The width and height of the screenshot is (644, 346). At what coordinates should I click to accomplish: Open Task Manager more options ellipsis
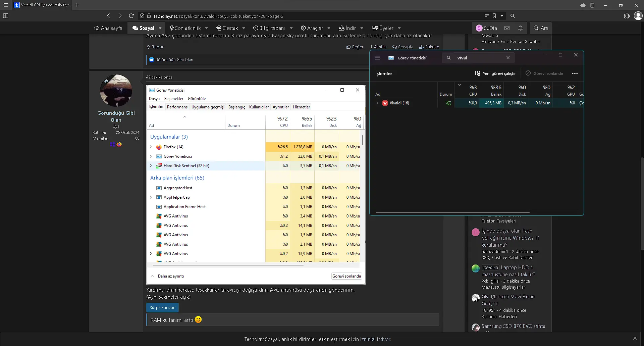[x=575, y=73]
